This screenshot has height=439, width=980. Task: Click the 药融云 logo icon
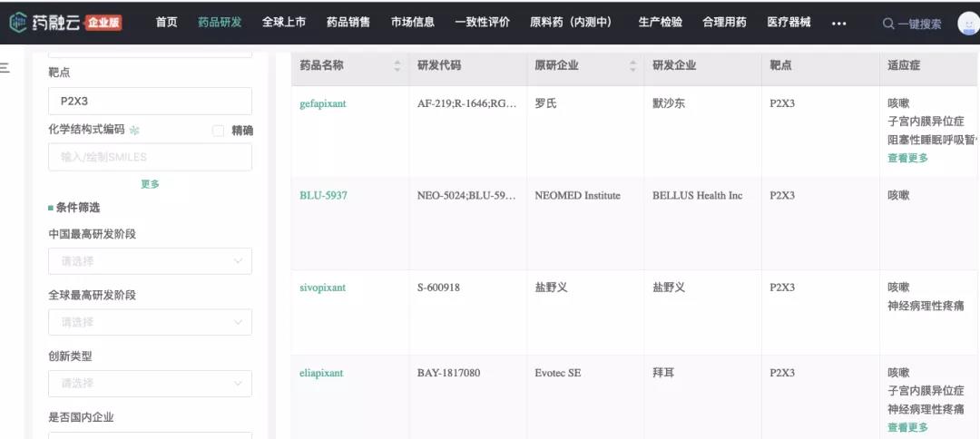[18, 23]
